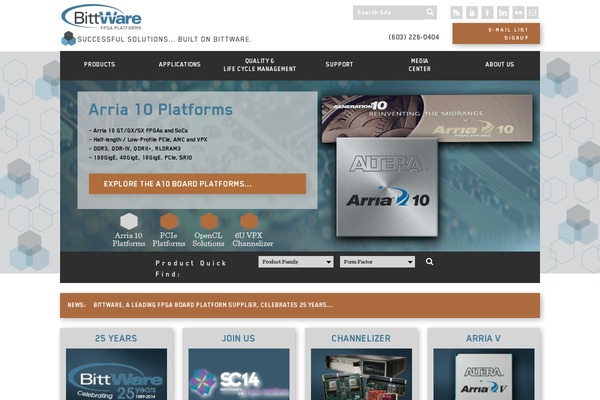Open the YouTube social icon
The image size is (600, 400).
coord(472,13)
